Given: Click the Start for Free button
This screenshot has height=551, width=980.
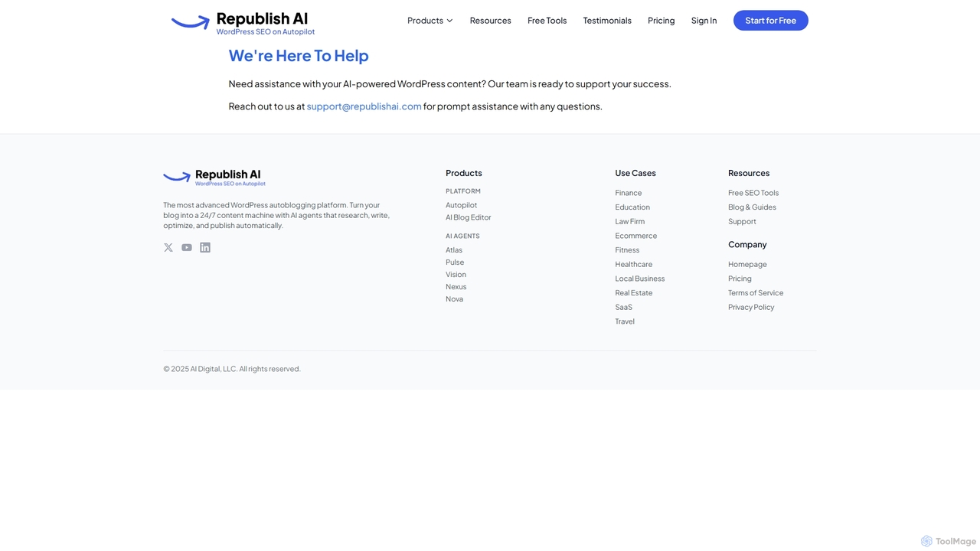Looking at the screenshot, I should click(771, 21).
